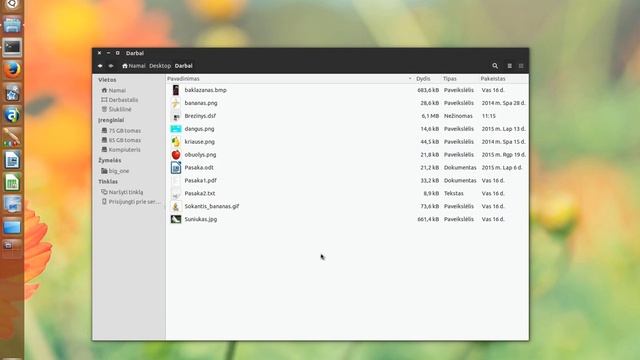640x360 pixels.
Task: Click the 11:15 modified time
Action: tap(488, 116)
